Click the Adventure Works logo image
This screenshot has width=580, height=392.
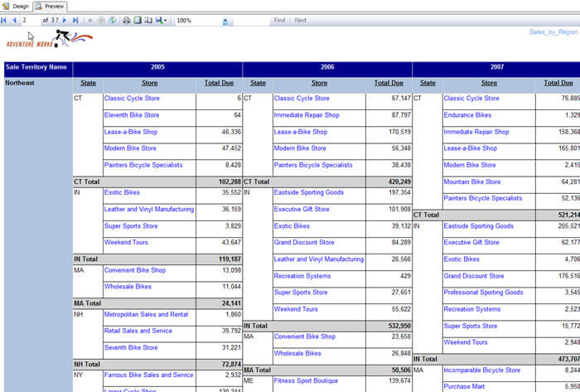[x=50, y=38]
